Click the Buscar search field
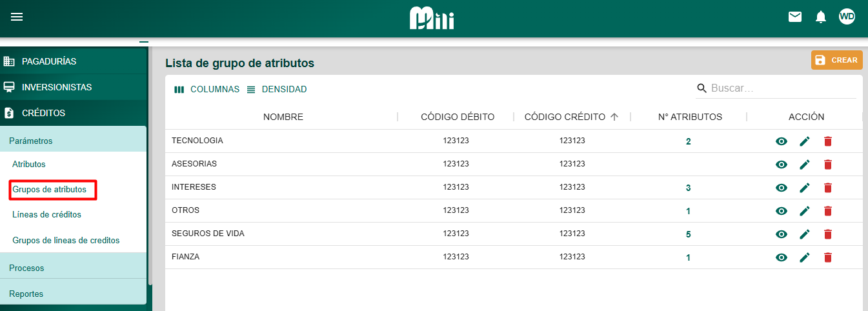 [781, 88]
